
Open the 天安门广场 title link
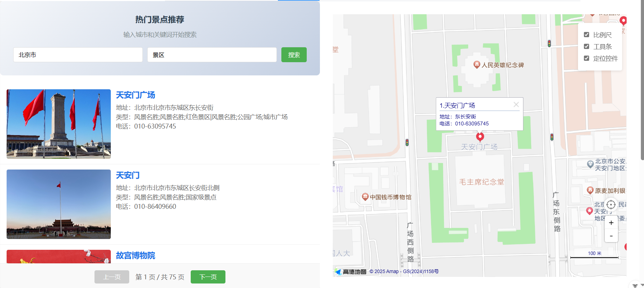point(135,95)
